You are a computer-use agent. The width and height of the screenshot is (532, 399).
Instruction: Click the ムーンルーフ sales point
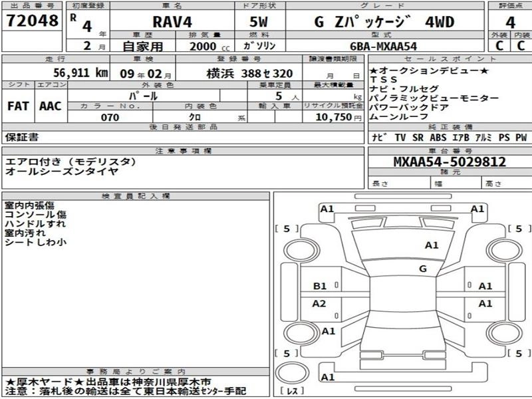pyautogui.click(x=400, y=116)
